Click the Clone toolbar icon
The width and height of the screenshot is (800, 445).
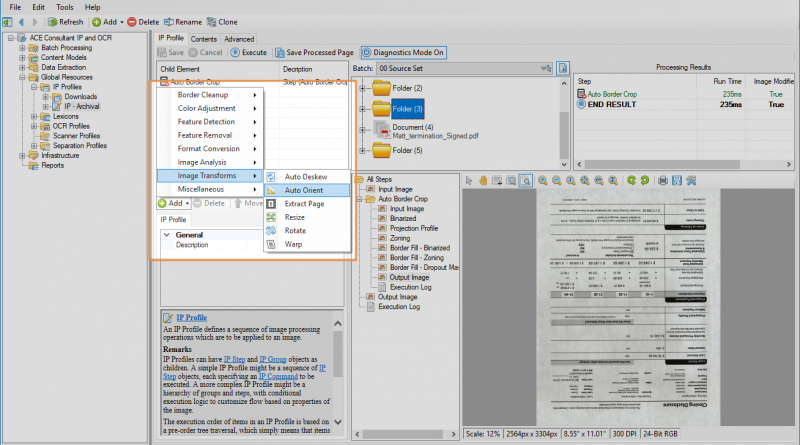211,21
